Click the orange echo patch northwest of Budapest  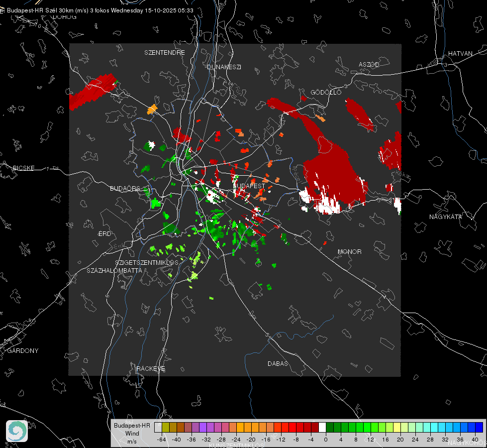[x=152, y=109]
